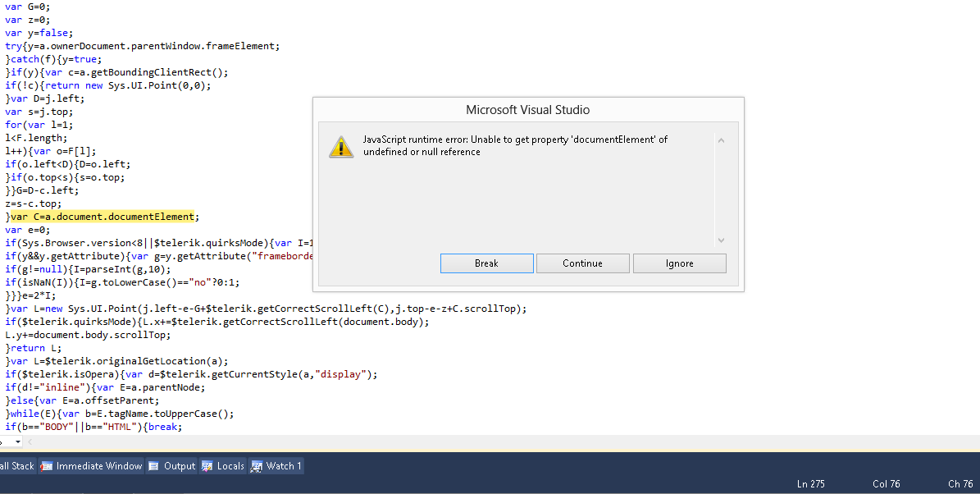This screenshot has height=494, width=980.
Task: Click the highlighted a.document.documentElement code line
Action: pos(104,217)
